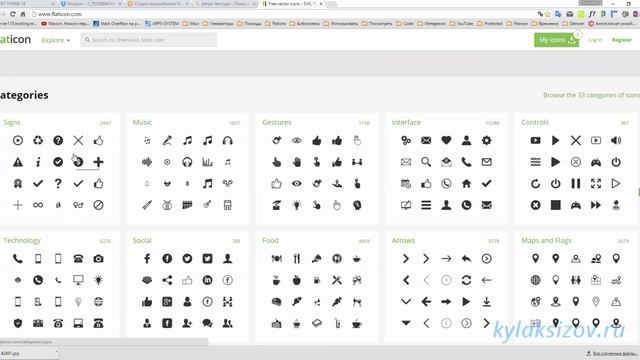Viewport: 640px width, 360px height.
Task: Open the YouTube bookmarks folder
Action: [x=461, y=24]
